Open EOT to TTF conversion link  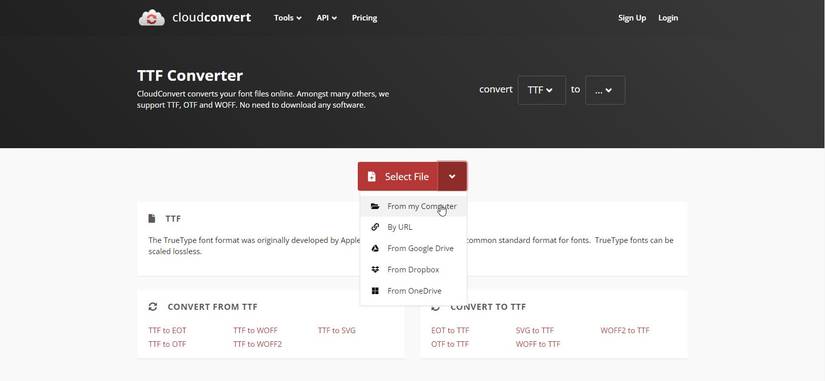point(450,330)
